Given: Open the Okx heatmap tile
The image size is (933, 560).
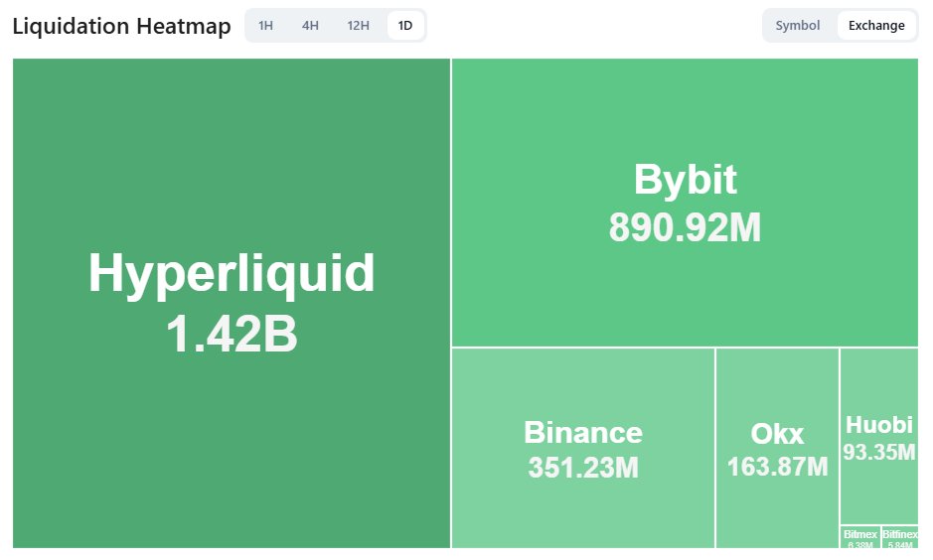Looking at the screenshot, I should tap(777, 448).
